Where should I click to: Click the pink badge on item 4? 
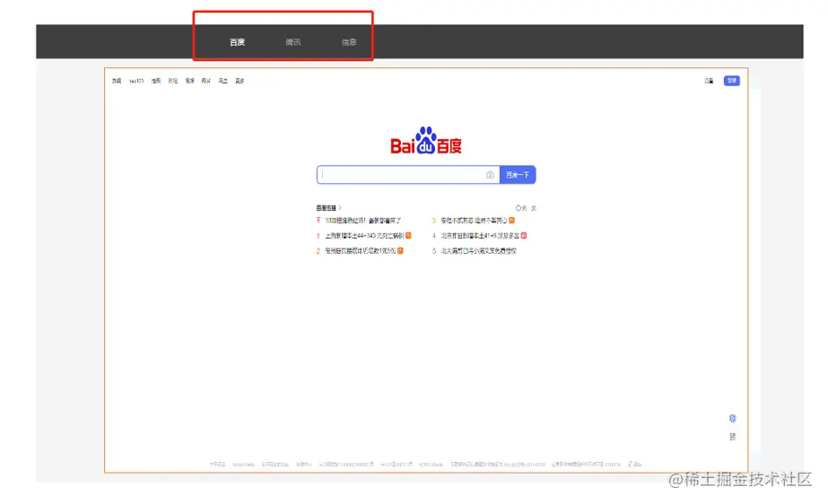pyautogui.click(x=524, y=236)
